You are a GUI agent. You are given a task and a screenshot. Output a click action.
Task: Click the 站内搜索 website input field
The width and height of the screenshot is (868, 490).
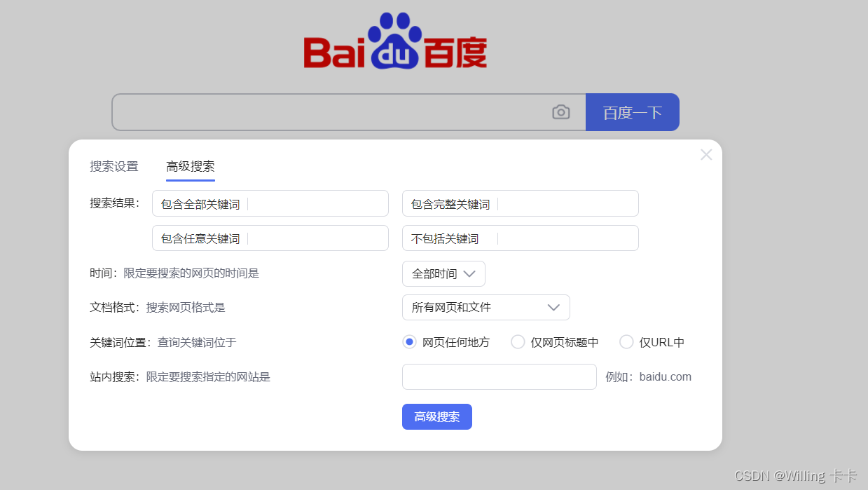click(x=500, y=376)
